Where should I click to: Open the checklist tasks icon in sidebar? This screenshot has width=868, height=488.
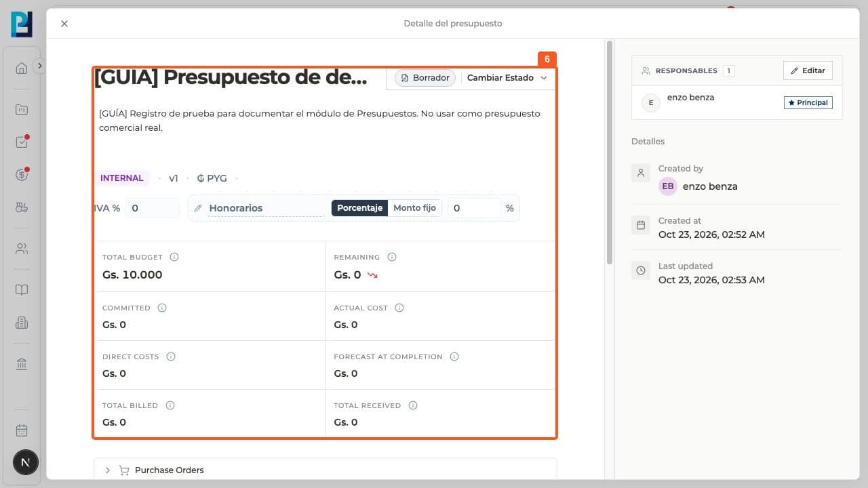pos(22,142)
